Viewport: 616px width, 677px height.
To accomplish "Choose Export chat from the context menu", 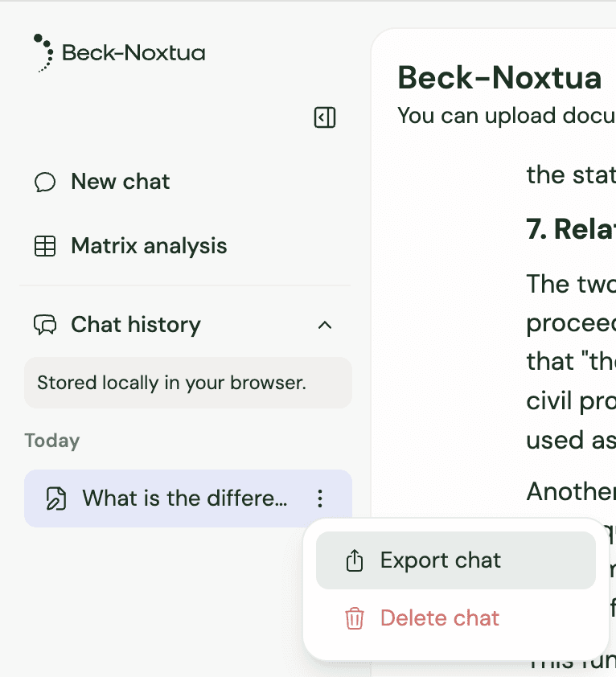I will pos(441,560).
